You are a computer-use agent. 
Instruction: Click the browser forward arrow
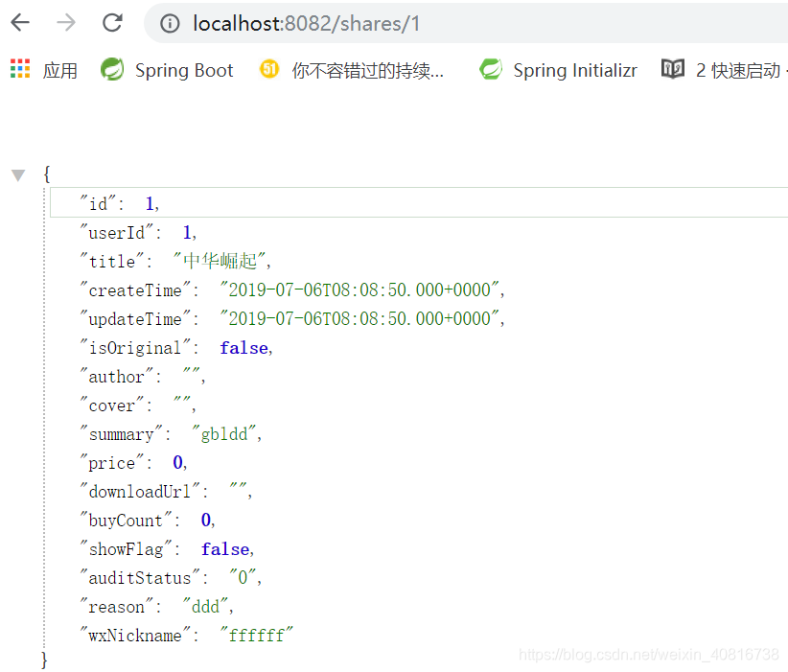(x=66, y=23)
